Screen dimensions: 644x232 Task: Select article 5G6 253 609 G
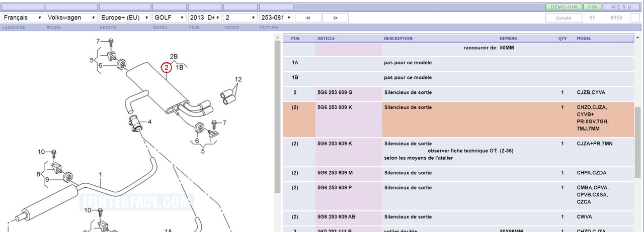coord(335,92)
